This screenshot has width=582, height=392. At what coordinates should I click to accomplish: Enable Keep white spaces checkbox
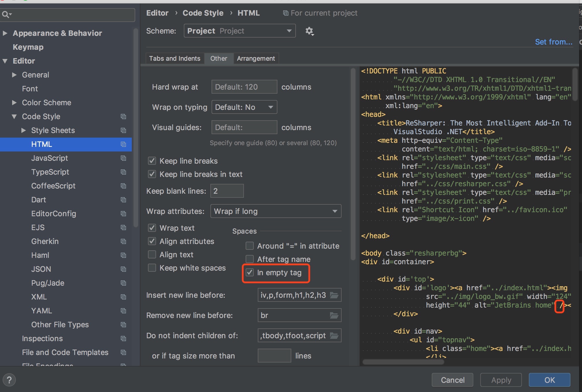(x=152, y=268)
